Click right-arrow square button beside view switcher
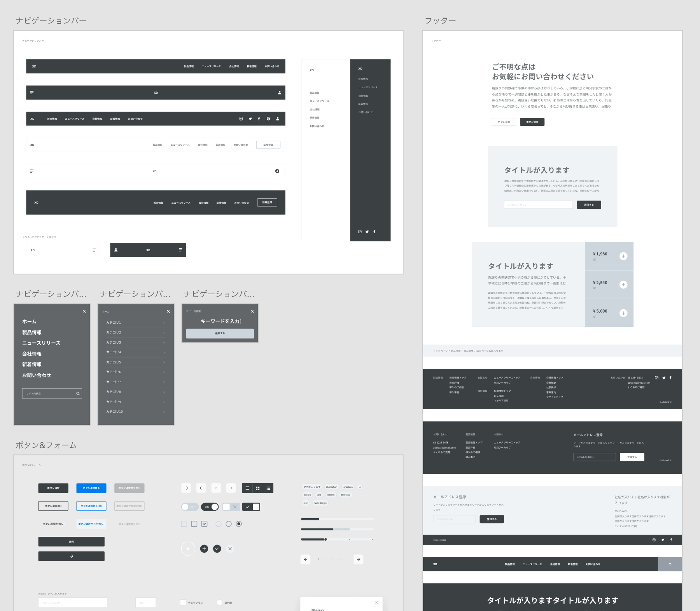The height and width of the screenshot is (611, 700). (x=186, y=488)
